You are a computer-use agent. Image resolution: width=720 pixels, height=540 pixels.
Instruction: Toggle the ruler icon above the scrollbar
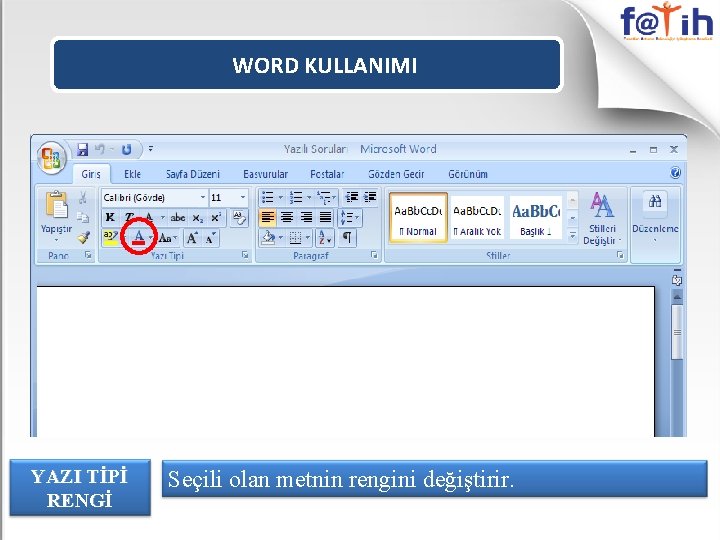(677, 280)
